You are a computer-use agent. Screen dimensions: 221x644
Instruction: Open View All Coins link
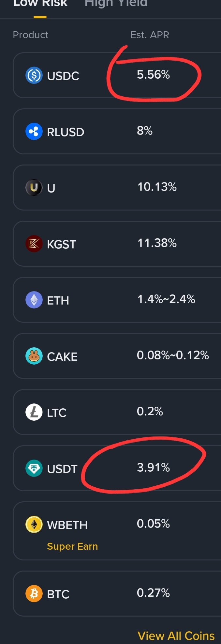(x=176, y=636)
